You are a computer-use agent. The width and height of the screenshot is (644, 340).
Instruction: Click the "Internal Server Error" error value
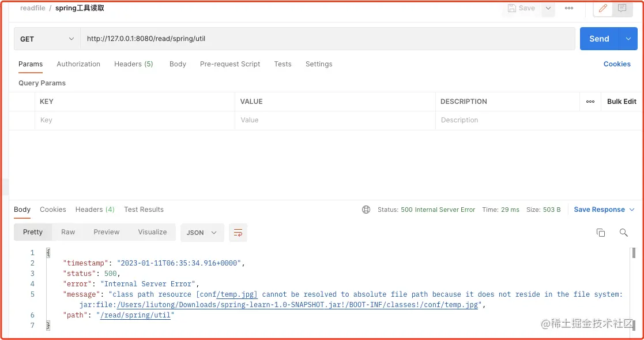148,284
